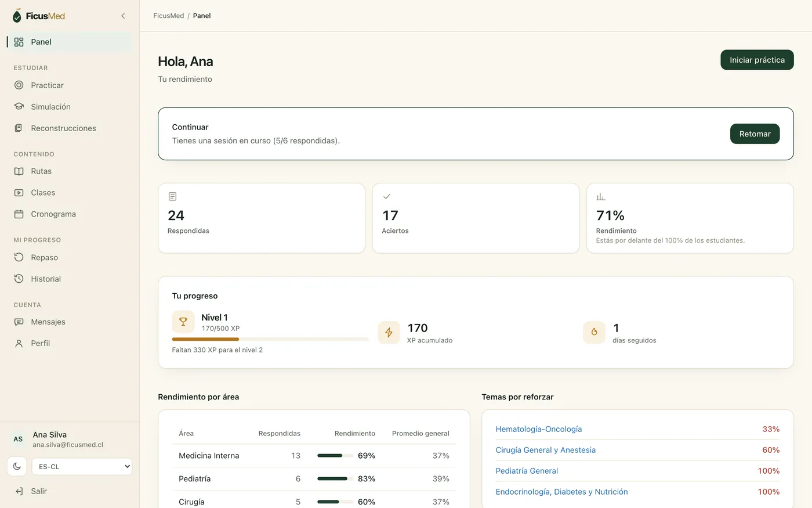
Task: Click the Cronograma calendar icon
Action: 19,214
